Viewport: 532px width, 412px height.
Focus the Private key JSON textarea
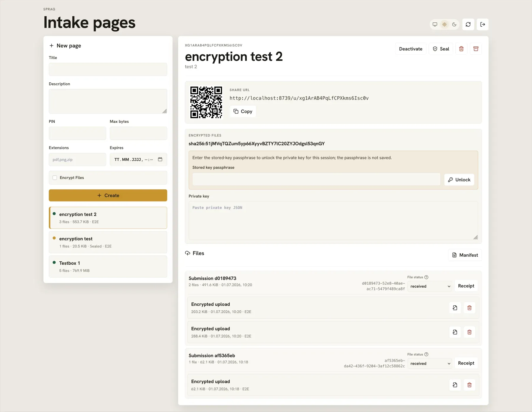pyautogui.click(x=333, y=221)
